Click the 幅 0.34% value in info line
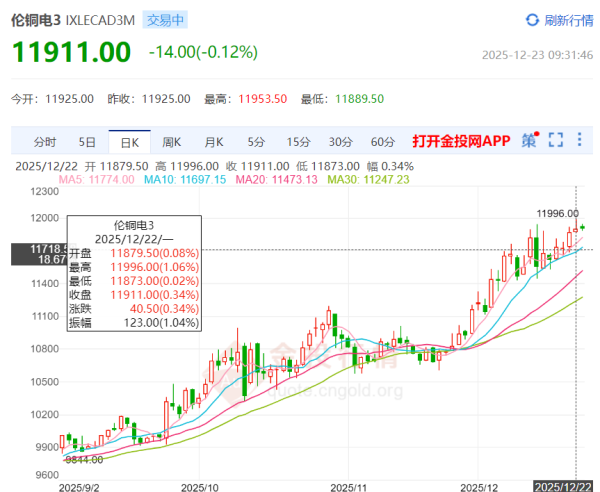The width and height of the screenshot is (600, 492). pyautogui.click(x=390, y=166)
